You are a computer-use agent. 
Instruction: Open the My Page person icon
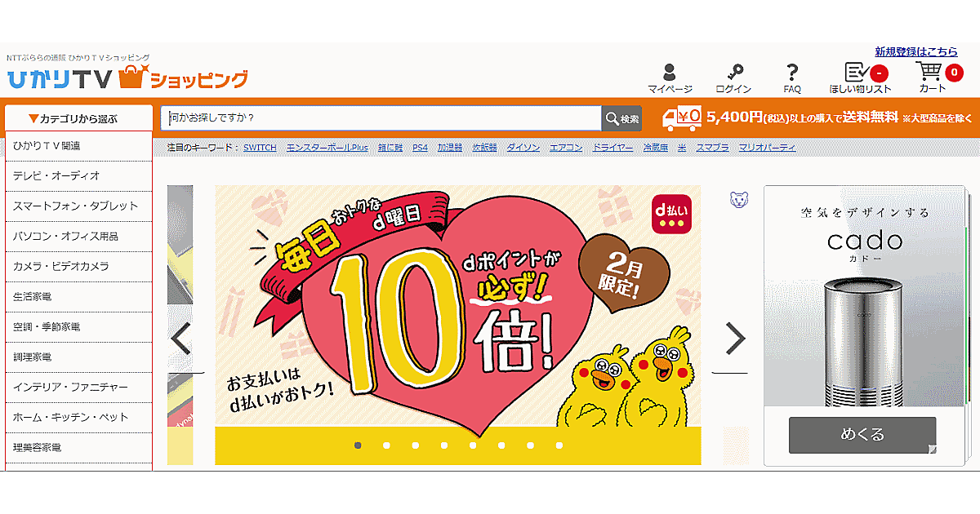[x=670, y=73]
